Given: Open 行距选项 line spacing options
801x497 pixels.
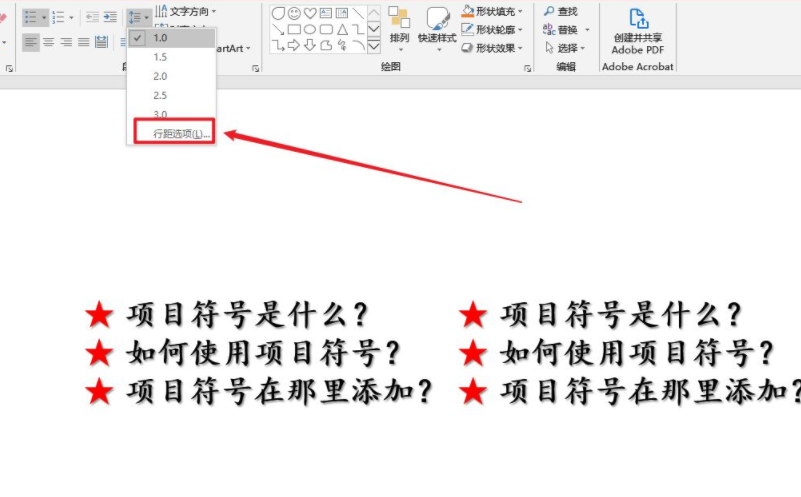Looking at the screenshot, I should (182, 134).
